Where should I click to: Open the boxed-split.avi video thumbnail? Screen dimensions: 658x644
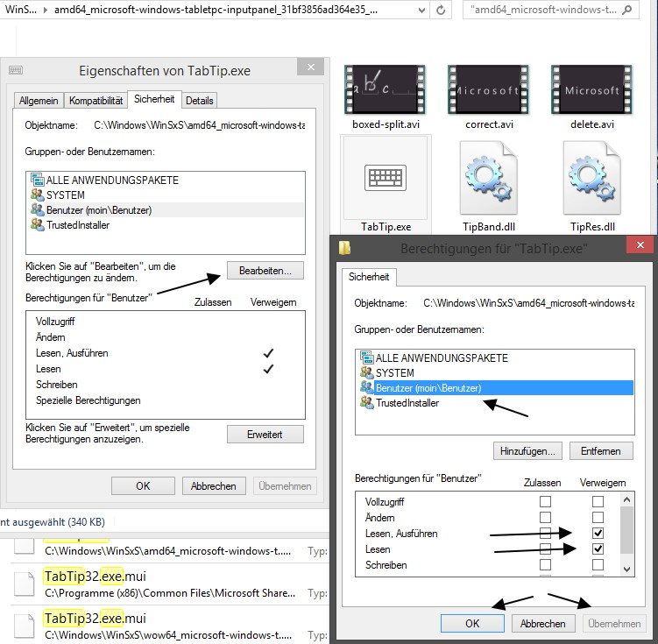click(x=385, y=89)
